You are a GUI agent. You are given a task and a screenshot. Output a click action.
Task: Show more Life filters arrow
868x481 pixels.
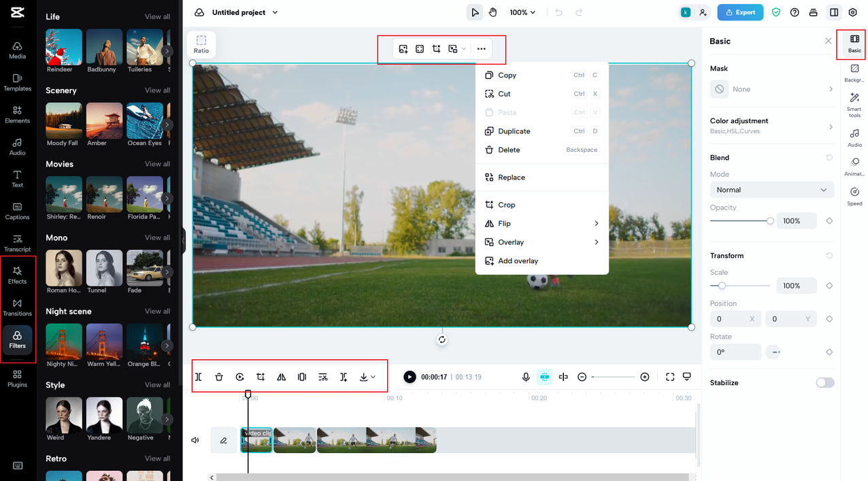coord(167,51)
